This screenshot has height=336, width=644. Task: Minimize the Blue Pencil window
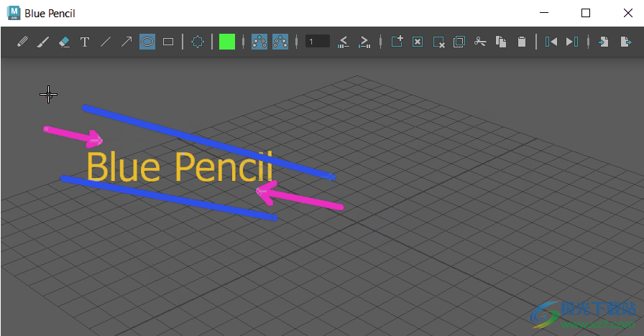point(544,13)
